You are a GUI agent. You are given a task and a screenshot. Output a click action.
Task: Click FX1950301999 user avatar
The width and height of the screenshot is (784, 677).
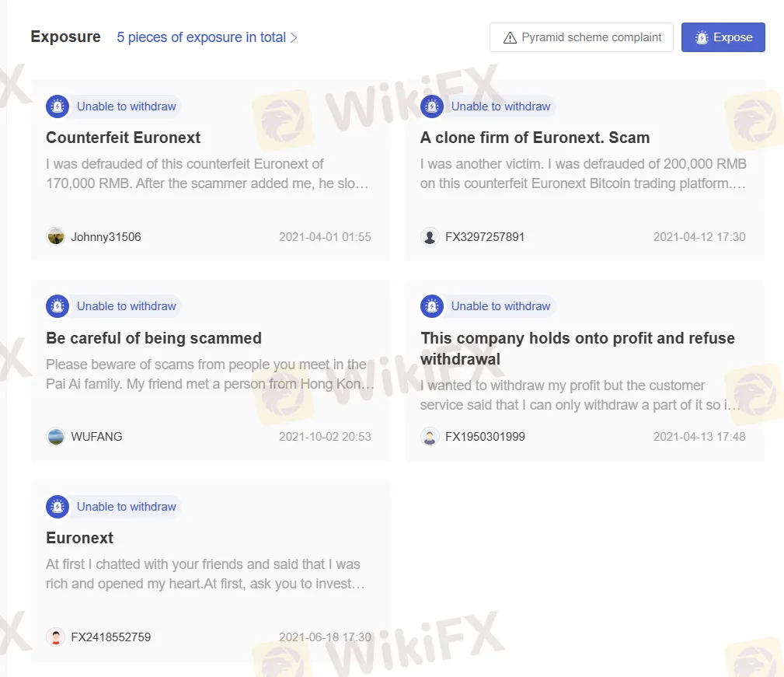click(430, 437)
